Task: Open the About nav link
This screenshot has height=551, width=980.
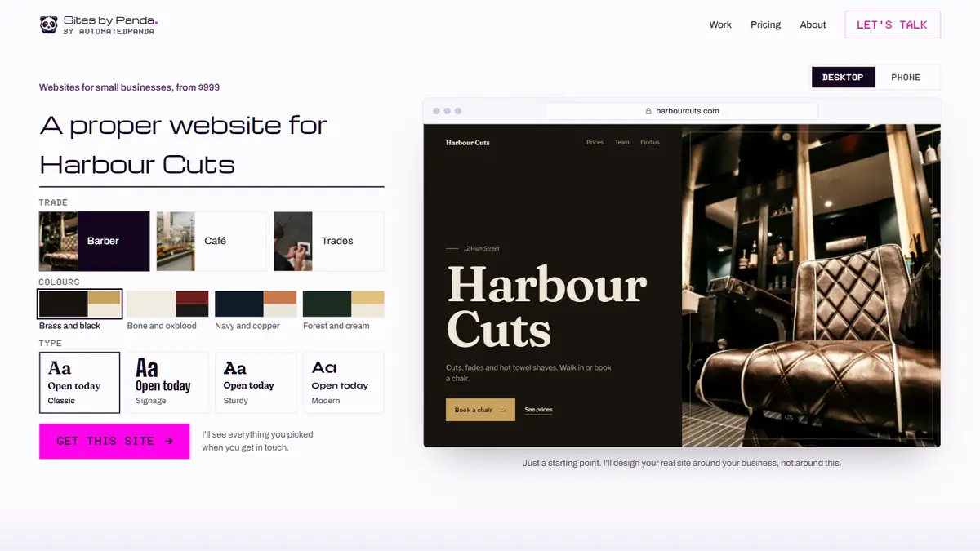Action: 813,24
